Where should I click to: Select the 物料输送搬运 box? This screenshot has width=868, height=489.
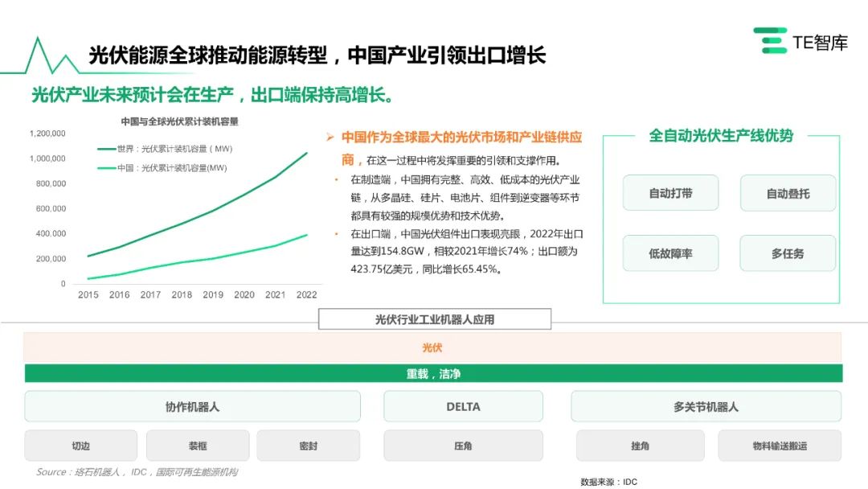(780, 446)
